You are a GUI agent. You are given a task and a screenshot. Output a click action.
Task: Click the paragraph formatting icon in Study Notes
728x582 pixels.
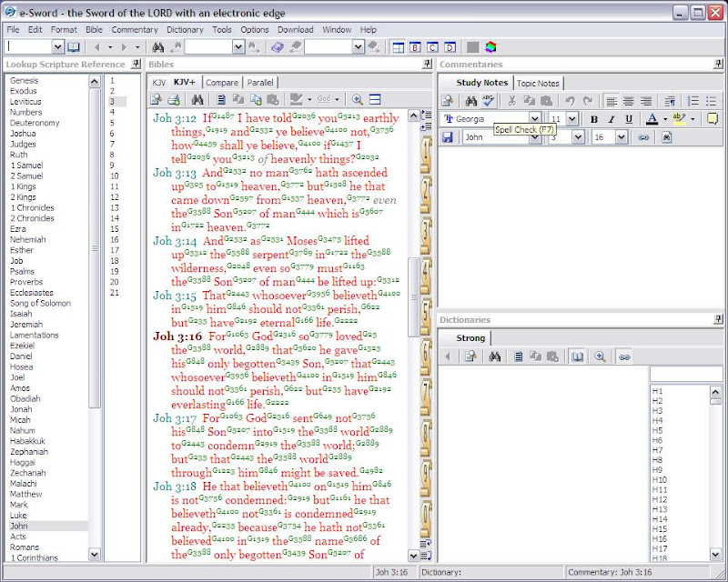pyautogui.click(x=670, y=101)
